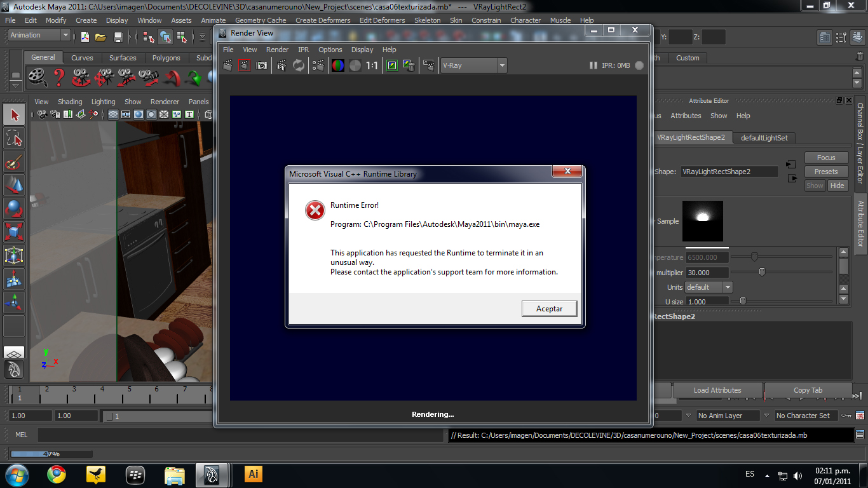Click the Open Scene folder icon
Image resolution: width=868 pixels, height=488 pixels.
(x=100, y=37)
